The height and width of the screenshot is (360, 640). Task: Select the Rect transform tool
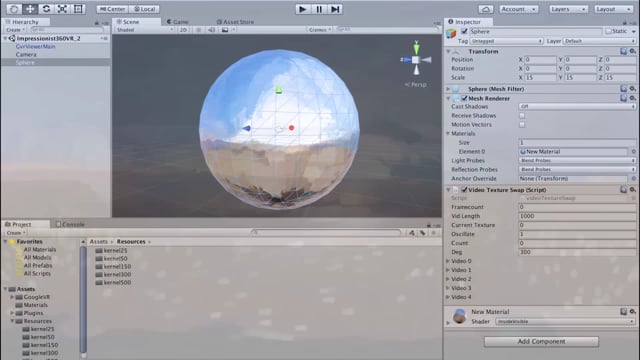(78, 9)
